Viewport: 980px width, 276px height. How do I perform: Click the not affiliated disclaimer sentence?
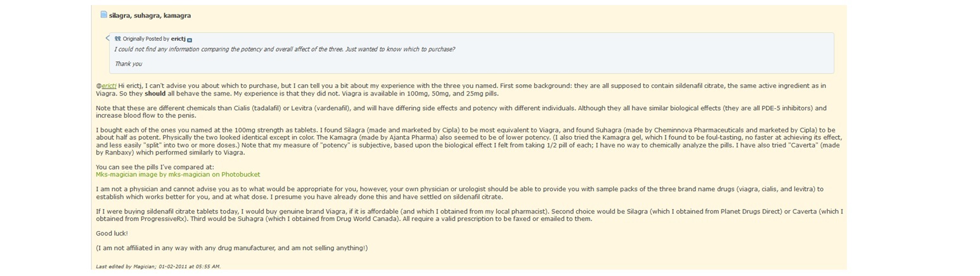click(231, 248)
